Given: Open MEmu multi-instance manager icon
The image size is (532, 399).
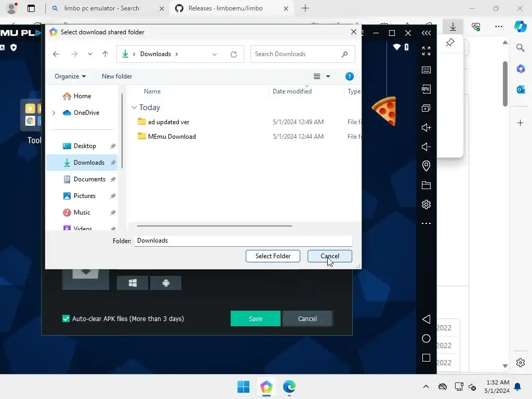Looking at the screenshot, I should pos(426,108).
